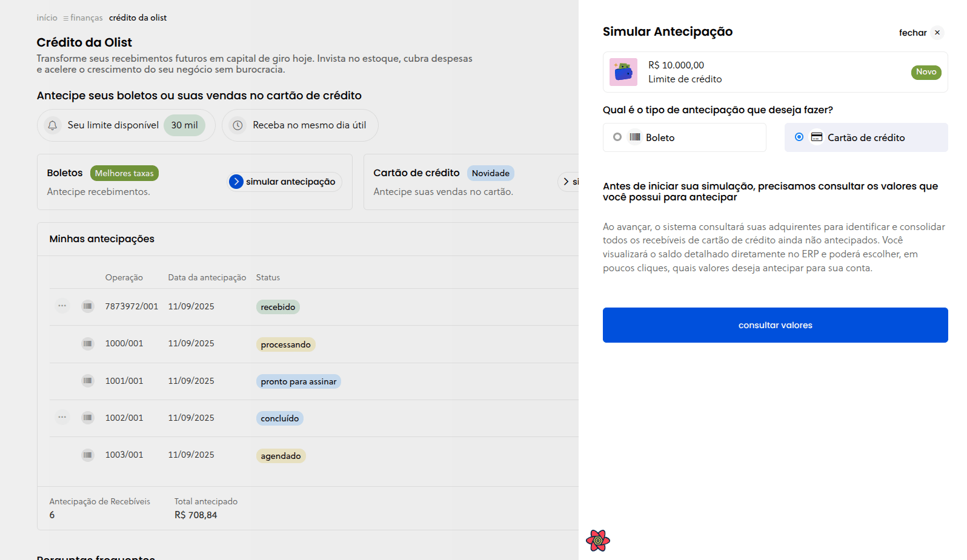Go to início breadcrumb link

(47, 18)
